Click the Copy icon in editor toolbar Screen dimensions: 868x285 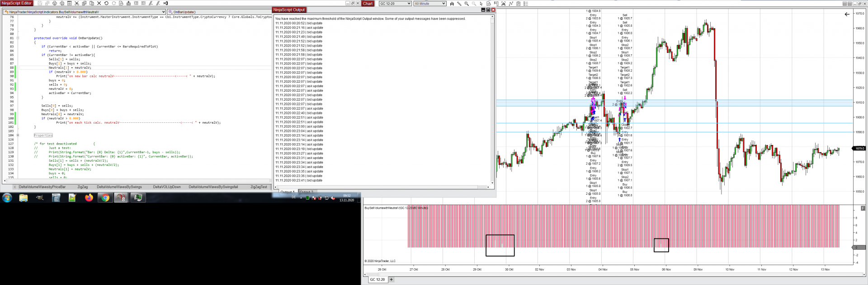click(x=84, y=3)
